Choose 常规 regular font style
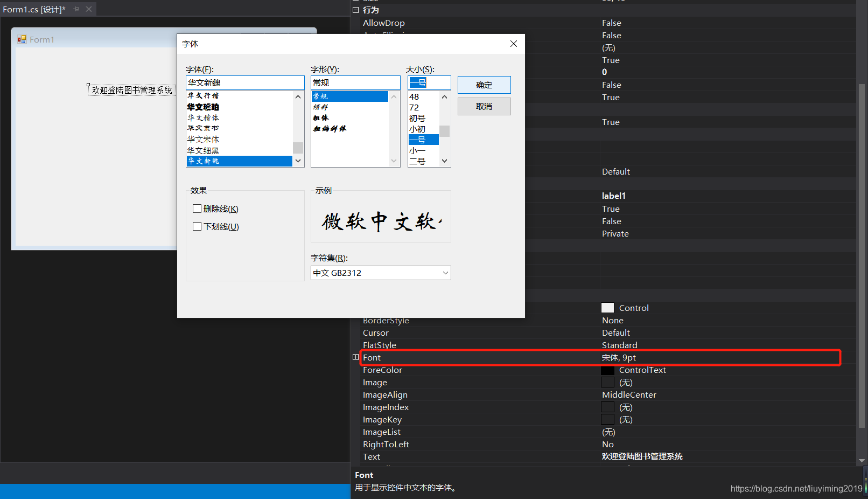This screenshot has width=868, height=499. point(350,96)
